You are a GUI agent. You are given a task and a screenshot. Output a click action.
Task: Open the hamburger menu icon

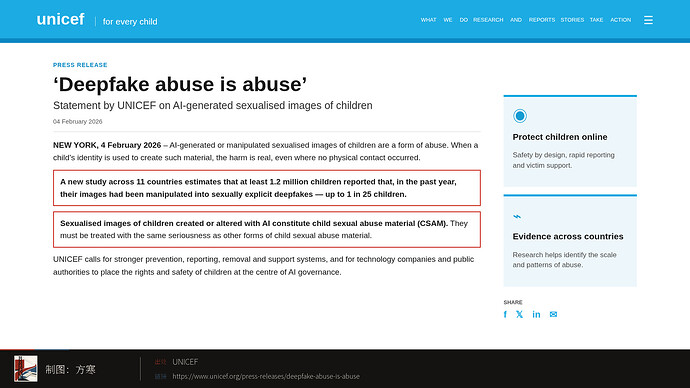[x=648, y=20]
